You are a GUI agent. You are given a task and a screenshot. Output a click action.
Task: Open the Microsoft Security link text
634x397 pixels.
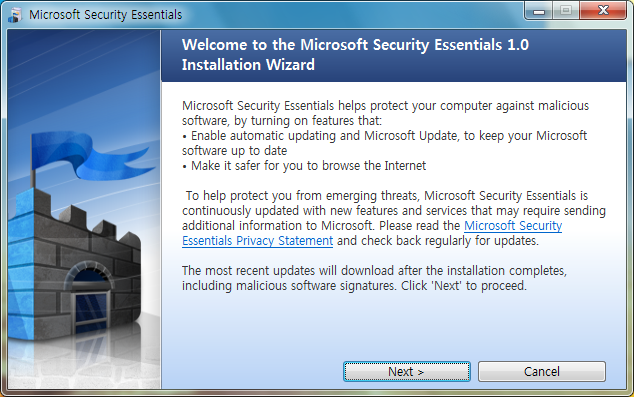pyautogui.click(x=513, y=226)
